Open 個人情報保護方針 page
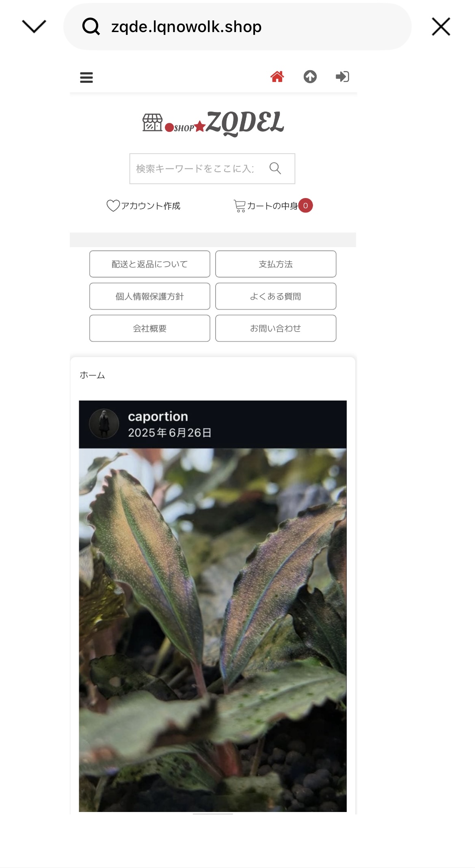The image size is (475, 868). point(150,296)
